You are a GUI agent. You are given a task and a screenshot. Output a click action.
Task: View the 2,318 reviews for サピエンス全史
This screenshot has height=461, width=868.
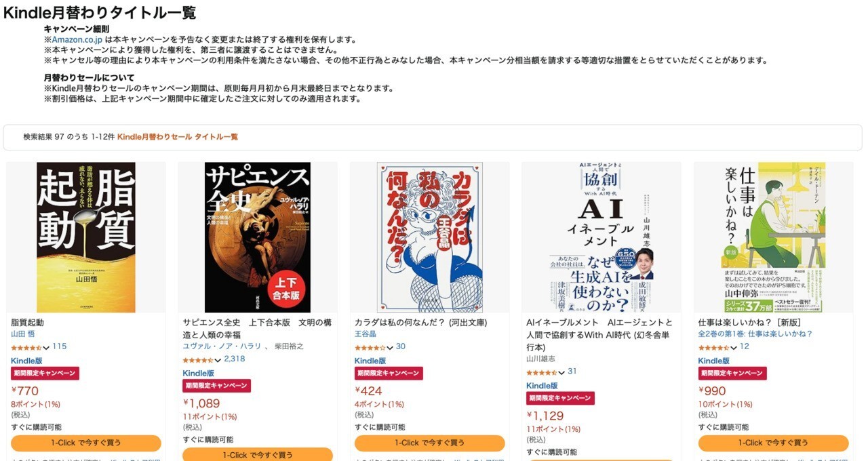point(235,359)
